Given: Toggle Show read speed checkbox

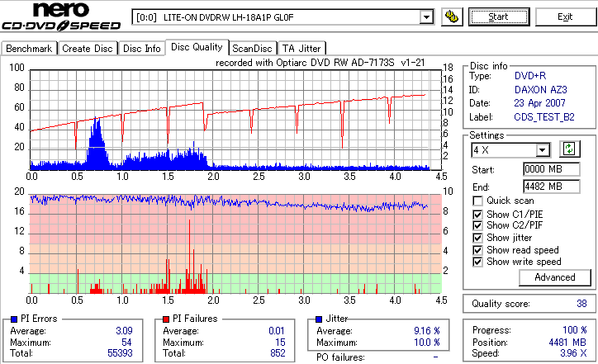Looking at the screenshot, I should pyautogui.click(x=477, y=250).
